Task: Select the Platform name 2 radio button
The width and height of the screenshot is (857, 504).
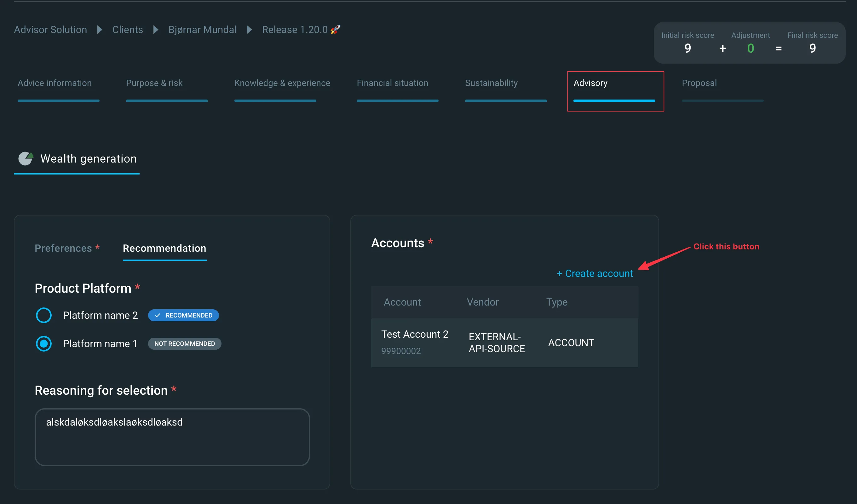Action: coord(44,315)
